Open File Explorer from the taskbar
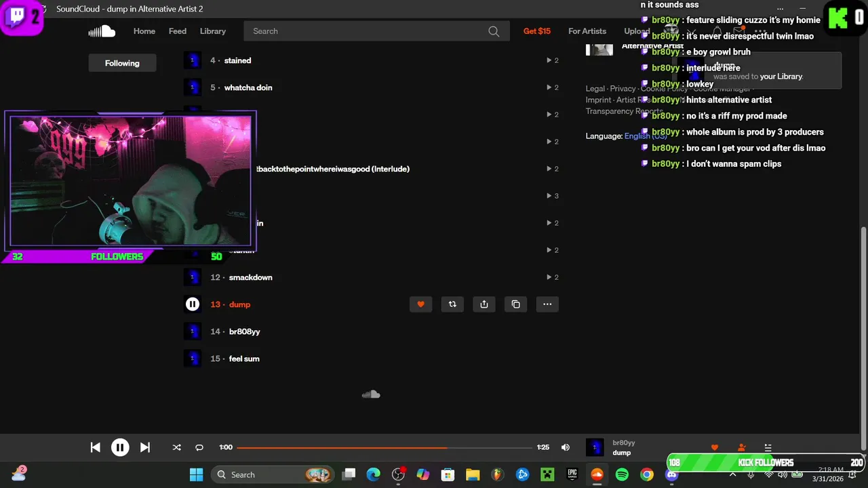 click(473, 474)
